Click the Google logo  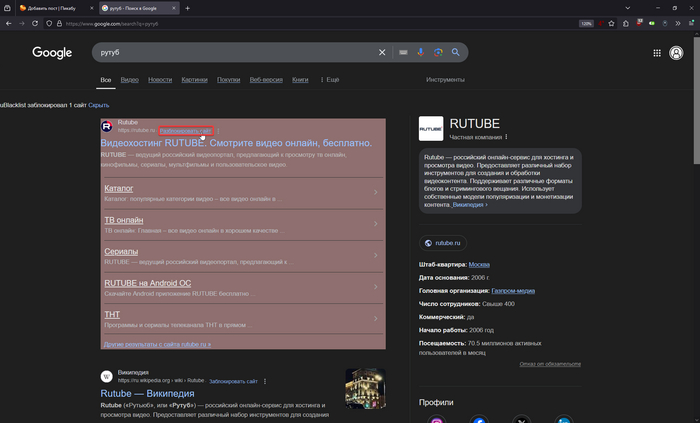pos(52,53)
